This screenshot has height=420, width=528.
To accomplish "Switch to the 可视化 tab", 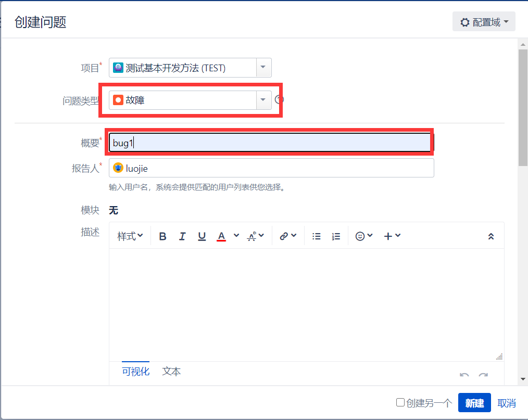I will 135,372.
